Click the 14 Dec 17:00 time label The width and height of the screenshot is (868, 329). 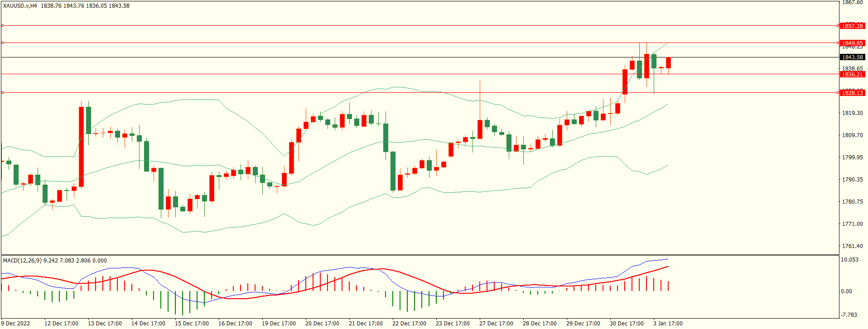(x=148, y=324)
